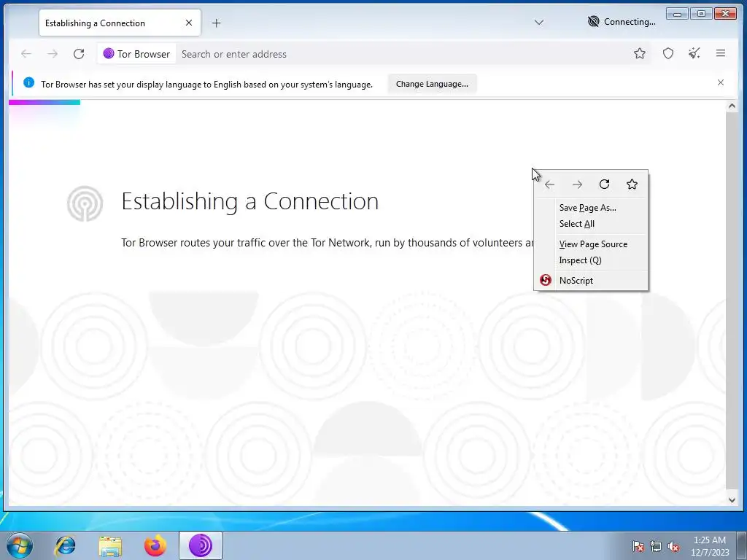Click the muted volume tray icon

tap(673, 546)
